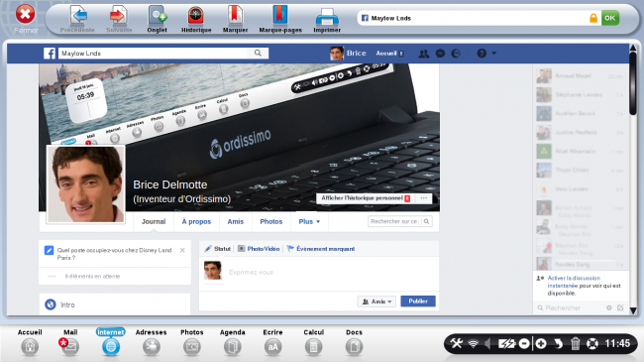644x362 pixels.
Task: Toggle the volume speaker icon
Action: point(487,343)
